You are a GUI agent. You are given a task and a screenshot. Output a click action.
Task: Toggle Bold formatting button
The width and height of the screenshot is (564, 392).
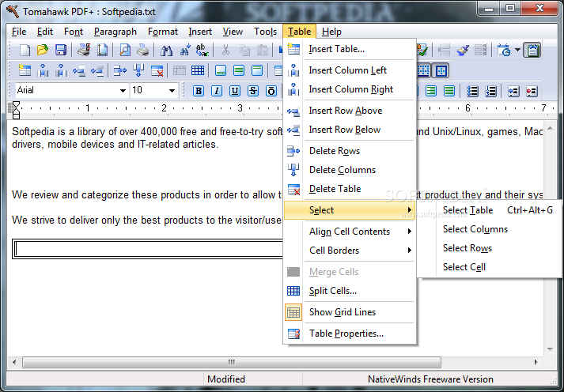tap(199, 91)
